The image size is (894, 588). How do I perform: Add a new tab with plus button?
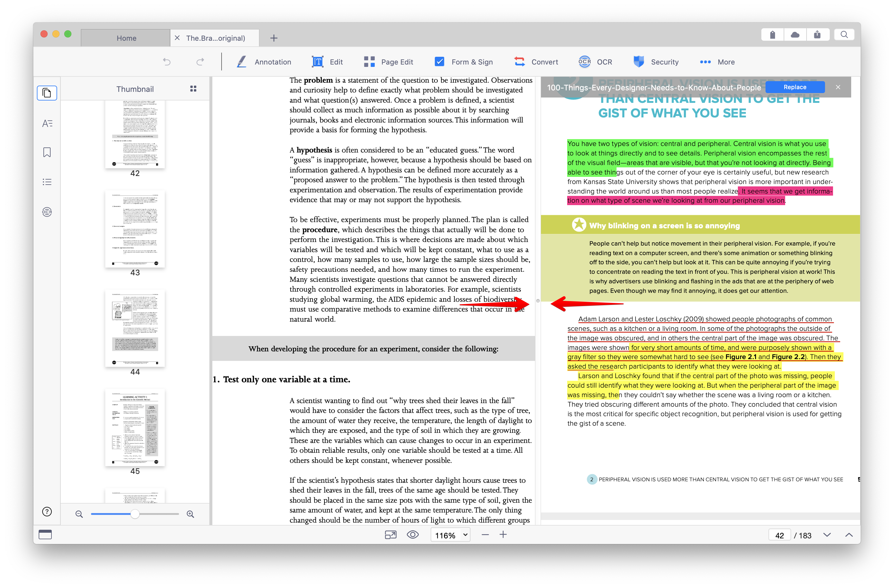[x=274, y=38]
